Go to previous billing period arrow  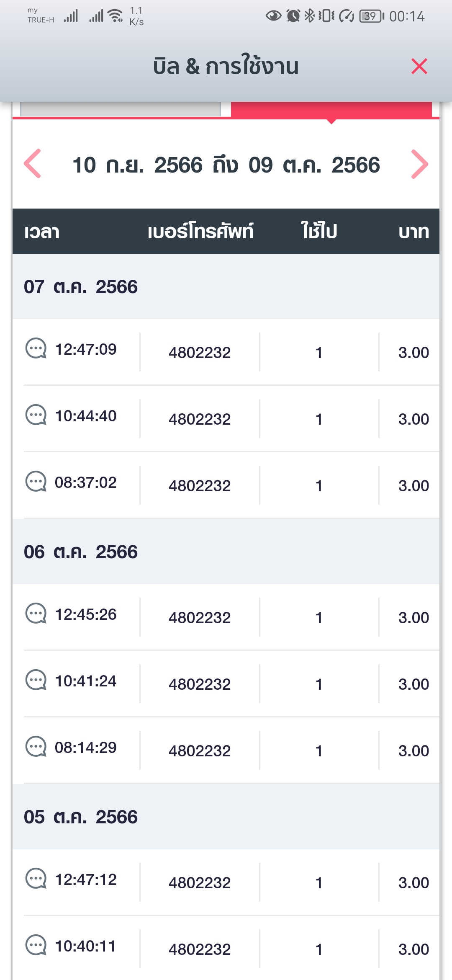pyautogui.click(x=33, y=164)
